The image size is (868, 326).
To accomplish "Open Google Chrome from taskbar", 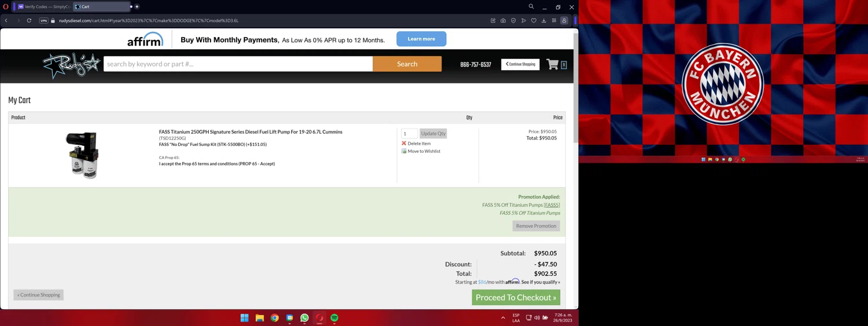I will tap(275, 318).
